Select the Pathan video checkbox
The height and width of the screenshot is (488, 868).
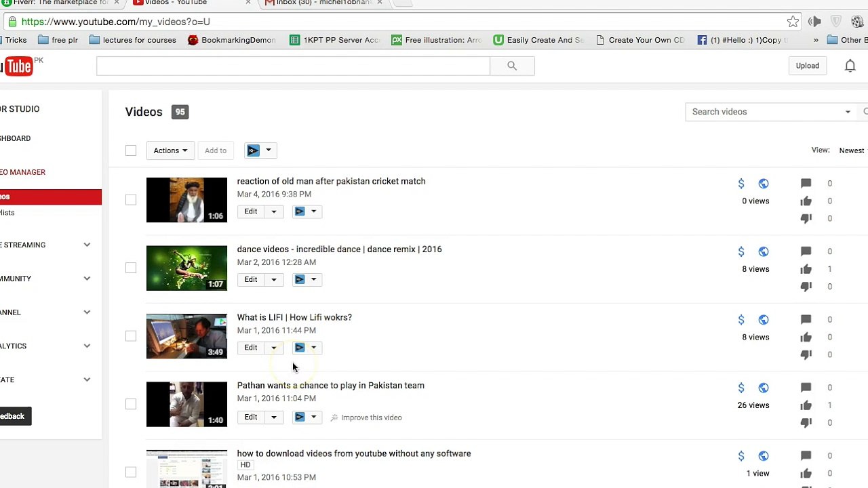pyautogui.click(x=131, y=404)
